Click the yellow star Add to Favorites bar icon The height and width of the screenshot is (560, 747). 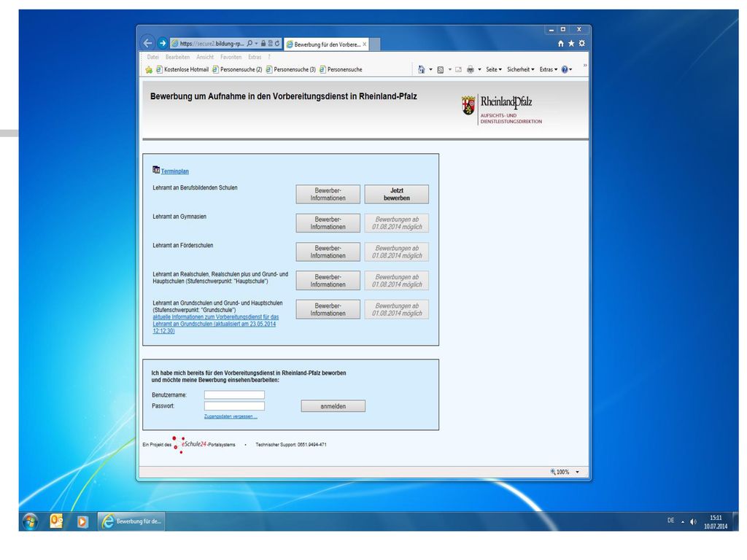point(149,69)
